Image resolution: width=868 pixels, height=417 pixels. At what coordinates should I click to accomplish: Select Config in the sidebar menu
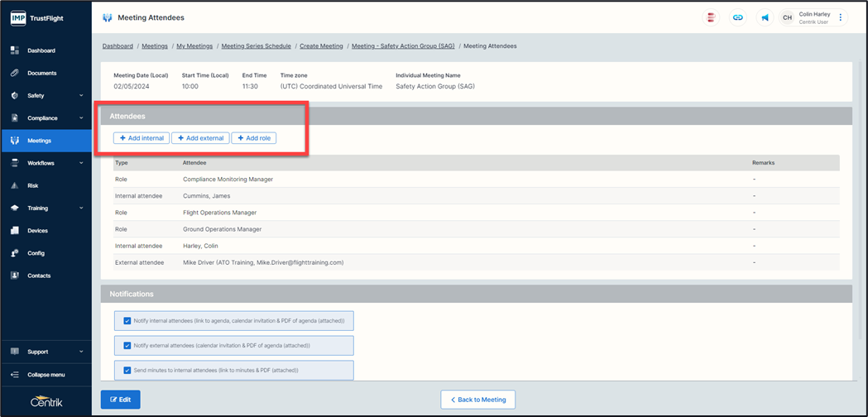36,253
